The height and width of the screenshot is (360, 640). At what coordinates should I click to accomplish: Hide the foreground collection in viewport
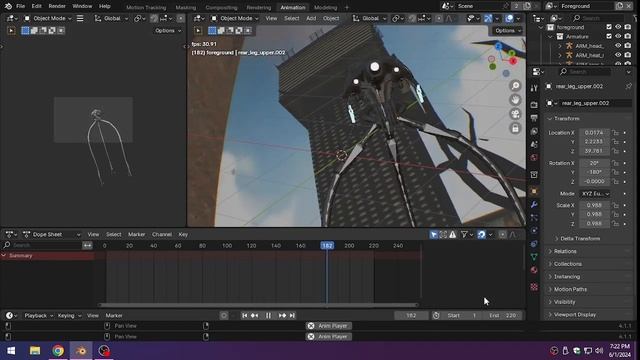[618, 27]
